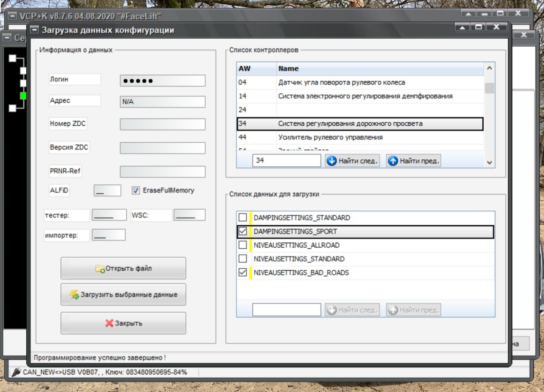The height and width of the screenshot is (392, 544).
Task: Click the green node in the background window diagram
Action: point(23,96)
